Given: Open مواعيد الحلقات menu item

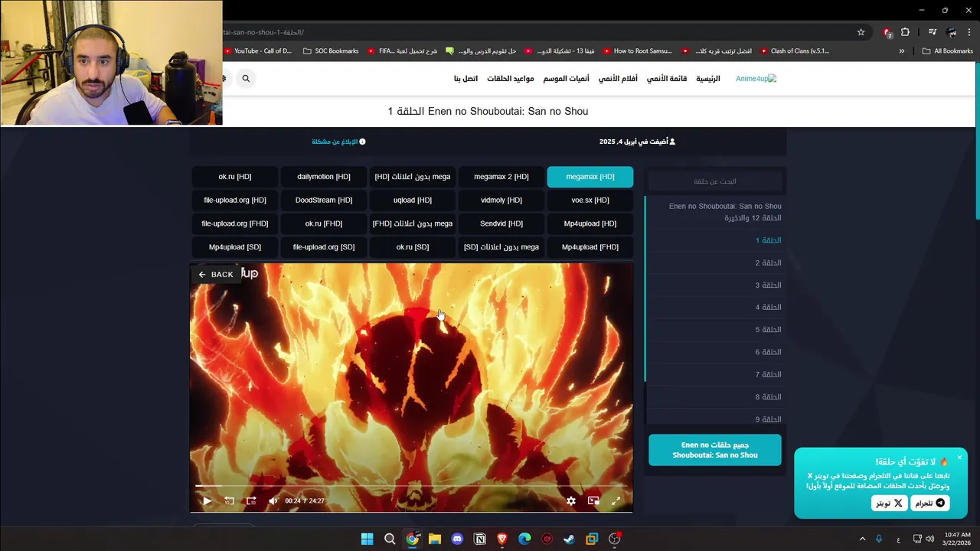Looking at the screenshot, I should point(511,79).
